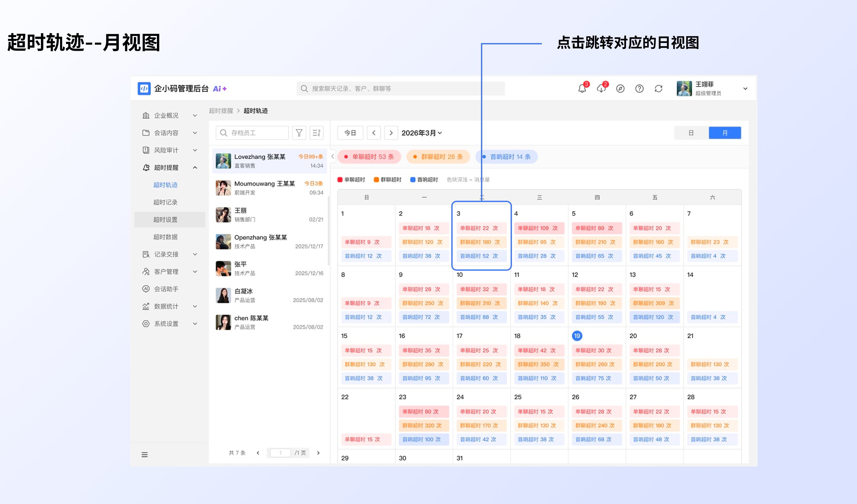857x504 pixels.
Task: Open calendar day 19 cell
Action: tap(597, 357)
